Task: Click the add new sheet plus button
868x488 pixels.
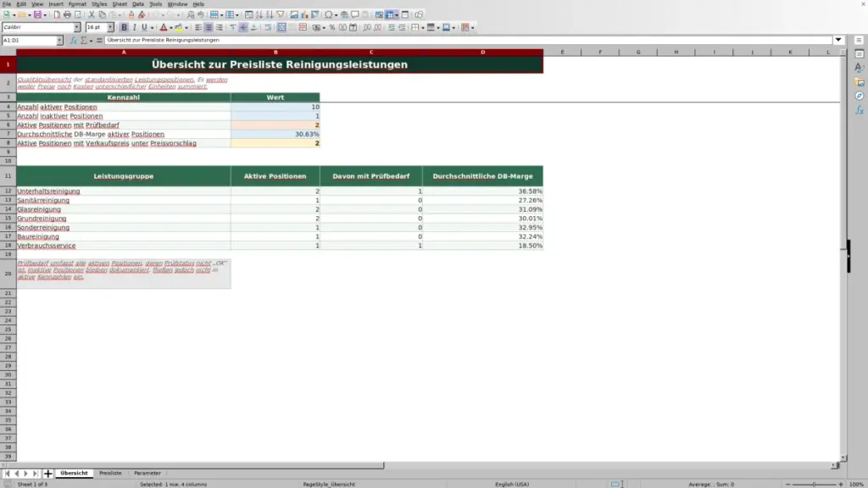Action: click(48, 473)
